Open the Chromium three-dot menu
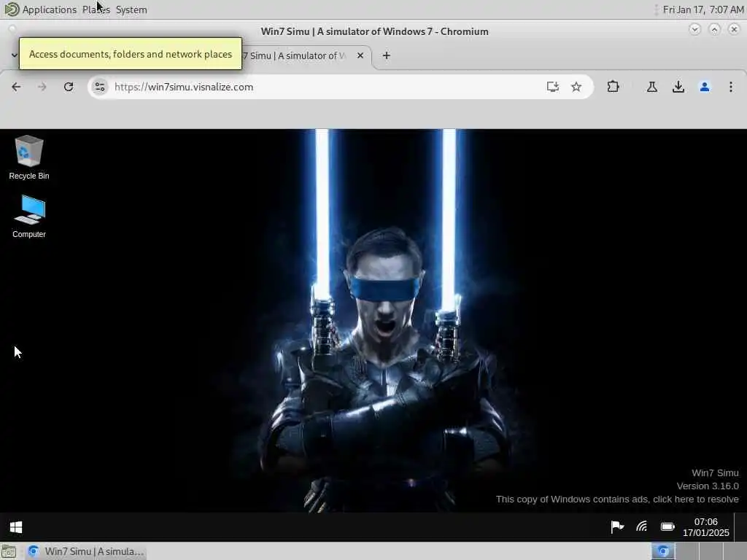Image resolution: width=747 pixels, height=560 pixels. click(x=731, y=87)
